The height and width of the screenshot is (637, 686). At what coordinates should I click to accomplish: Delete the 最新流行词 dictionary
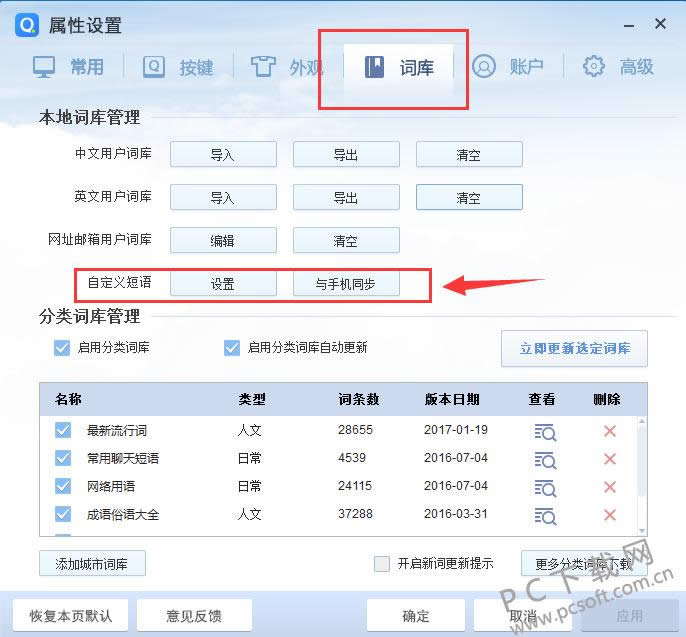609,431
